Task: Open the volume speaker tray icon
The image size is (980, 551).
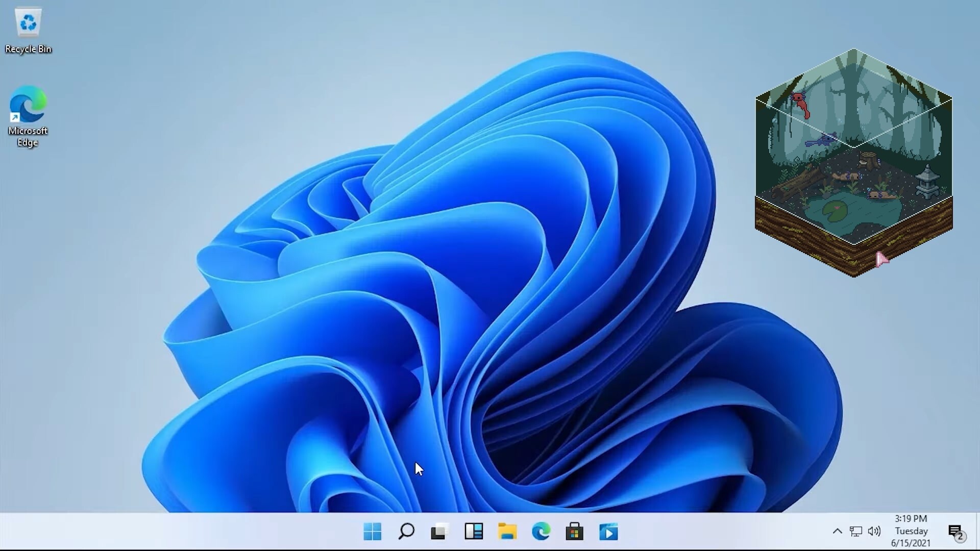Action: (x=874, y=531)
